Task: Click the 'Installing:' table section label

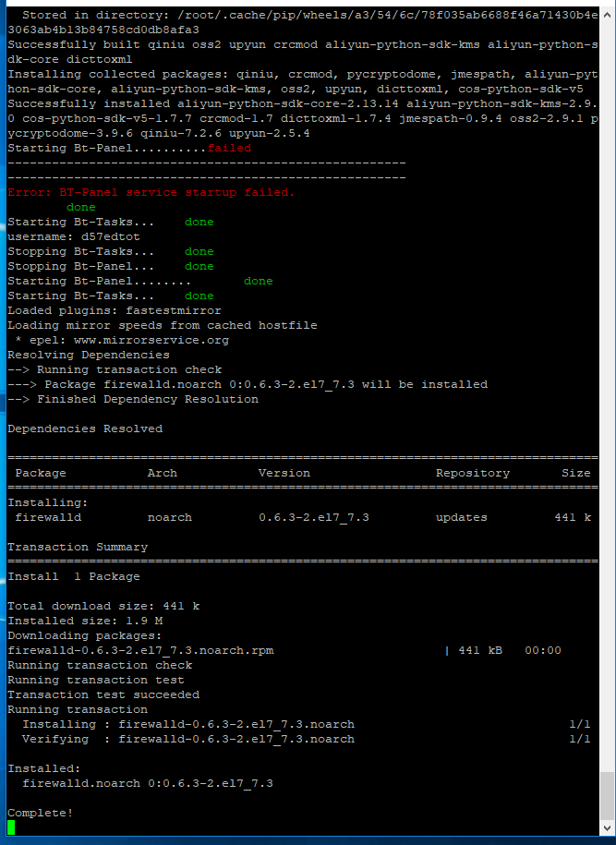Action: pyautogui.click(x=47, y=502)
